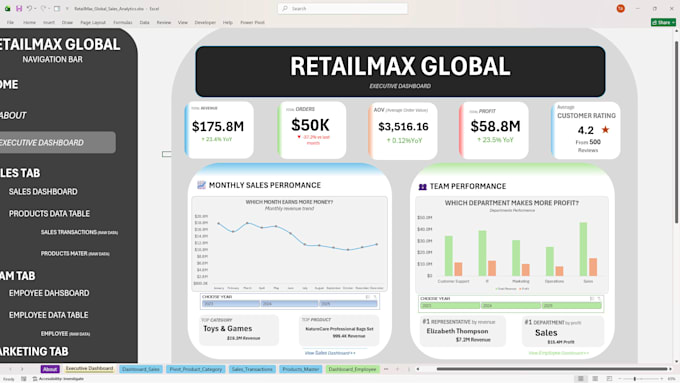Open the Draw ribbon tab
Viewport: 680px width, 383px height.
click(67, 23)
